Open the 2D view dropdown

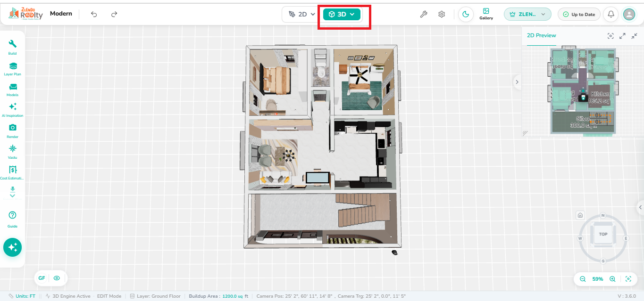point(302,14)
